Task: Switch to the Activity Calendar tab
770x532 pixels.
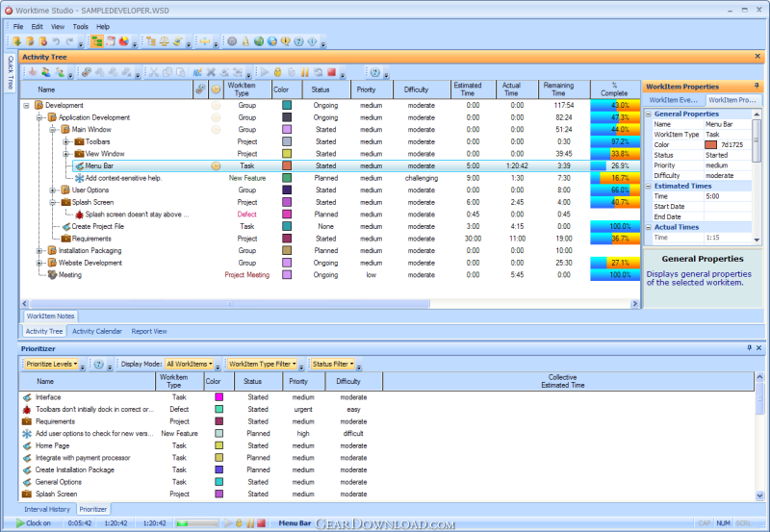Action: point(97,331)
